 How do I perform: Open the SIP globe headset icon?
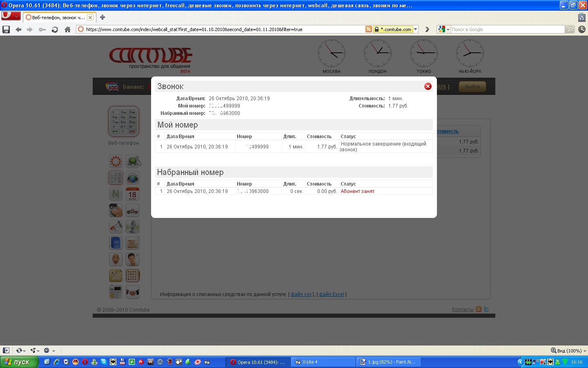[x=133, y=177]
